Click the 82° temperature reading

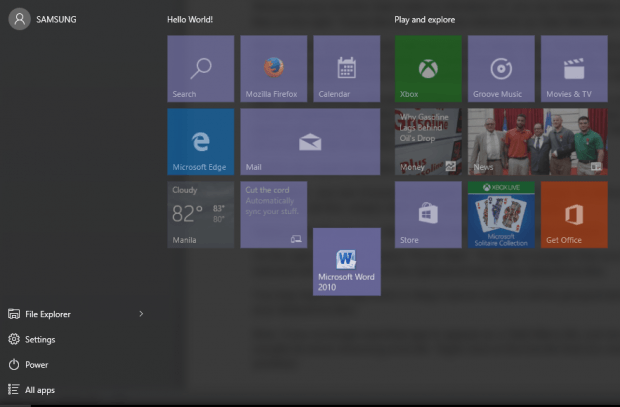(x=187, y=214)
